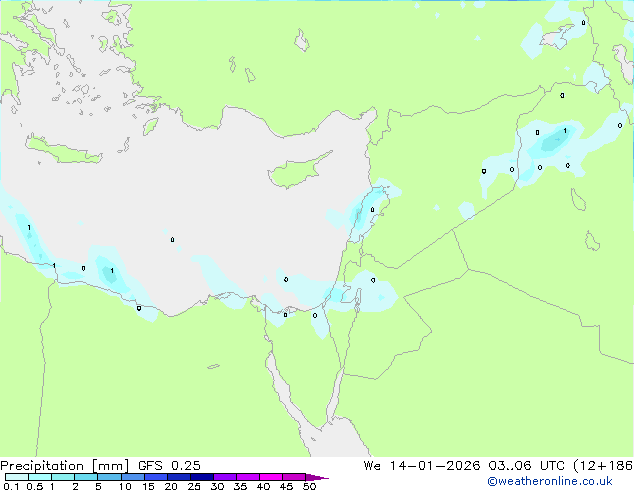634x490 pixels.
Task: Click the 'GFS 0.25' model label
Action: click(169, 466)
